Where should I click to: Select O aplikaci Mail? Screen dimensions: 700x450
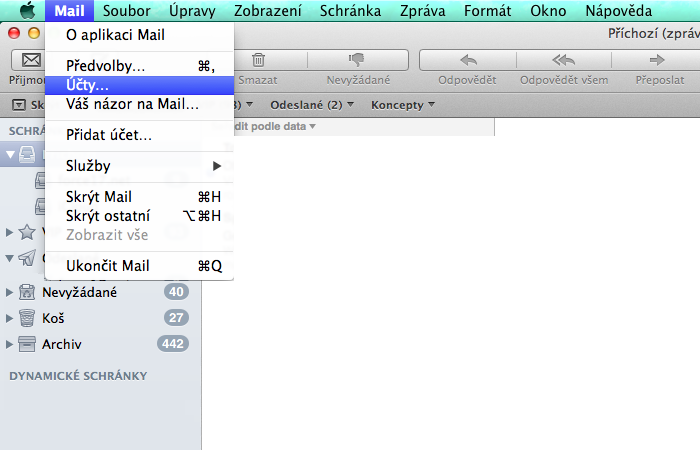click(139, 35)
